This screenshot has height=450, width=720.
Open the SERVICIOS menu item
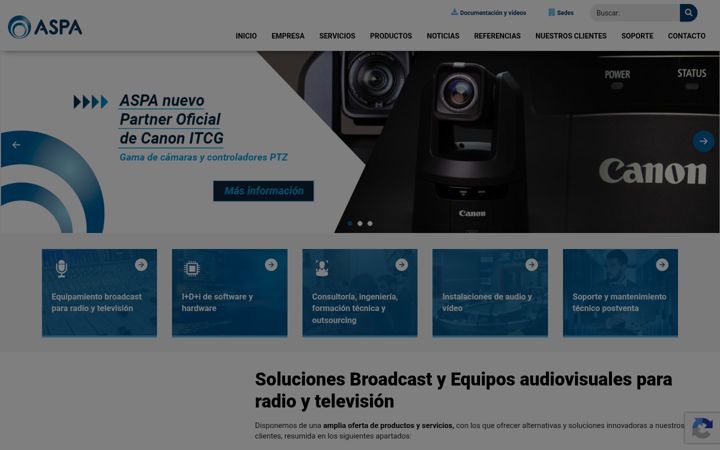(x=337, y=36)
